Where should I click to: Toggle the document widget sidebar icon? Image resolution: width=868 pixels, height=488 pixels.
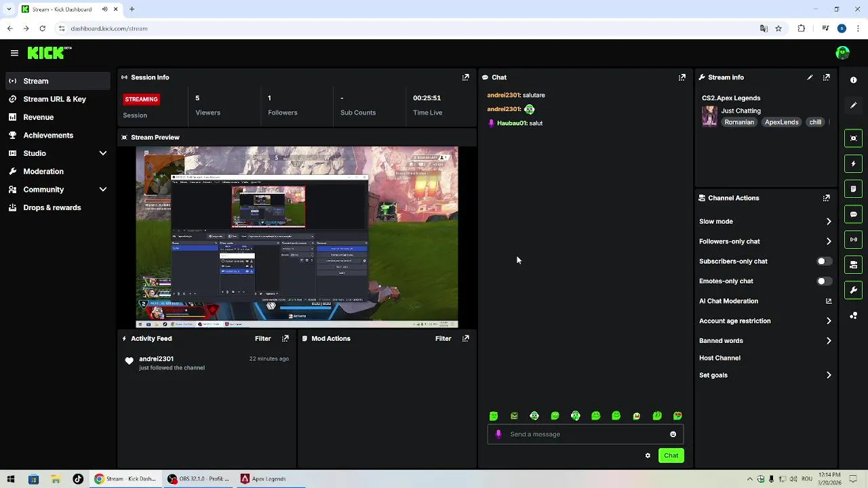click(x=853, y=188)
